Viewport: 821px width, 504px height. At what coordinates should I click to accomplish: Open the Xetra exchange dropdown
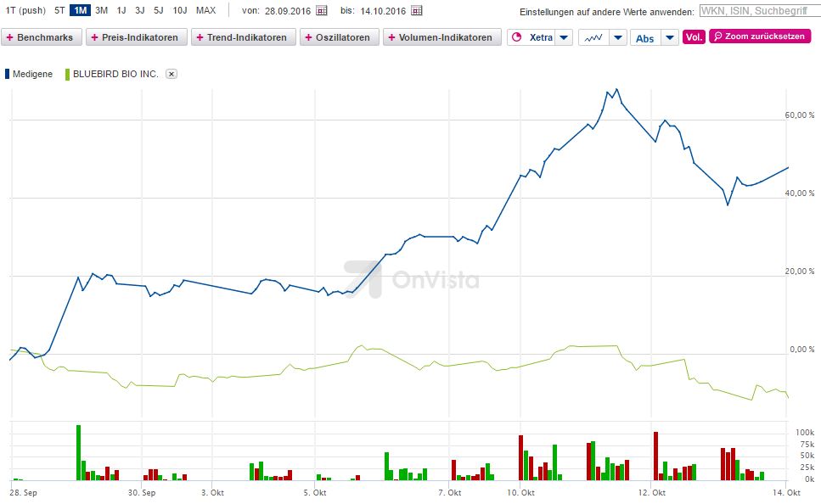[564, 37]
